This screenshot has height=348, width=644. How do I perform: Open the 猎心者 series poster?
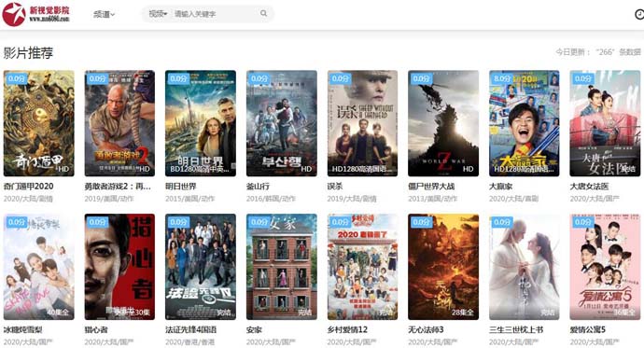tap(119, 267)
